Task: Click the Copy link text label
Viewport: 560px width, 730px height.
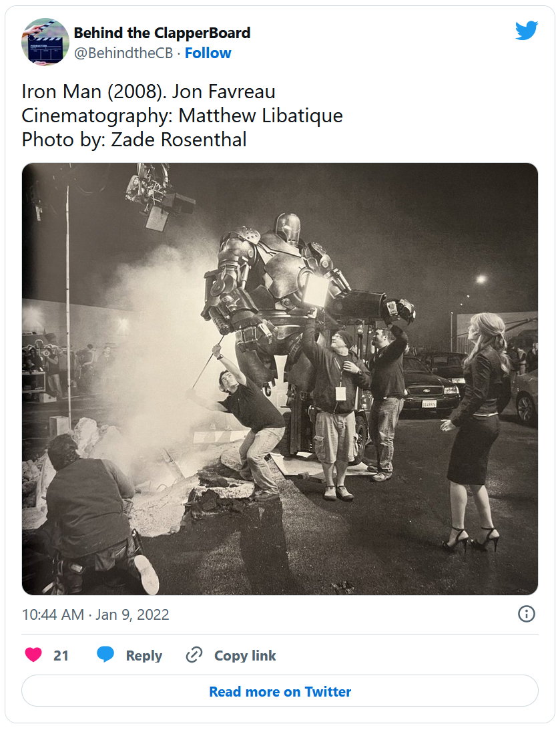Action: [245, 656]
